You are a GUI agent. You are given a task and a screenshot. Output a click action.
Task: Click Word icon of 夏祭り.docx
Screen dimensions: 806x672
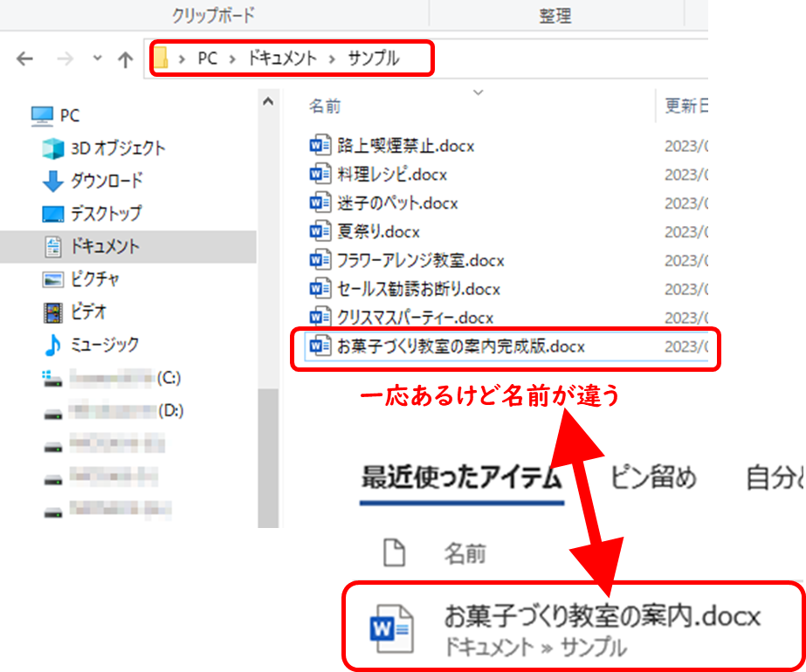[x=320, y=232]
